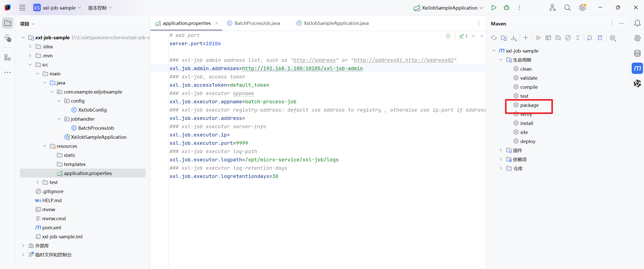644x269 pixels.
Task: Show more tool windows ellipsis
Action: pyautogui.click(x=8, y=72)
